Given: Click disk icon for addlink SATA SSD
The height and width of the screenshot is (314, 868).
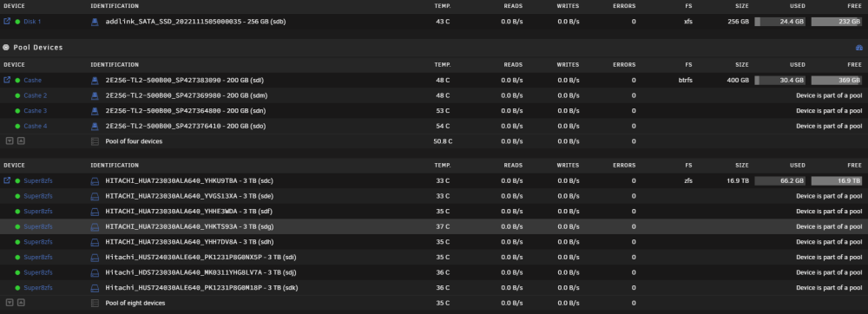Looking at the screenshot, I should point(95,22).
